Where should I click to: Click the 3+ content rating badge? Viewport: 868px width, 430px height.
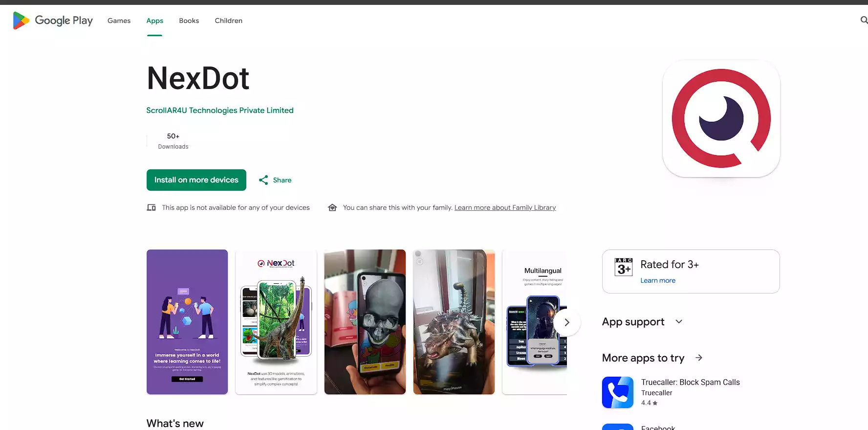(624, 267)
